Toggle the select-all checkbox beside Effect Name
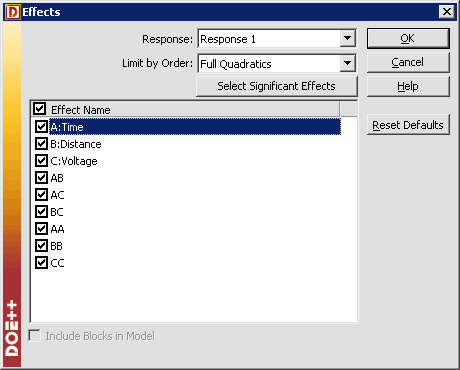The width and height of the screenshot is (460, 370). pos(39,109)
